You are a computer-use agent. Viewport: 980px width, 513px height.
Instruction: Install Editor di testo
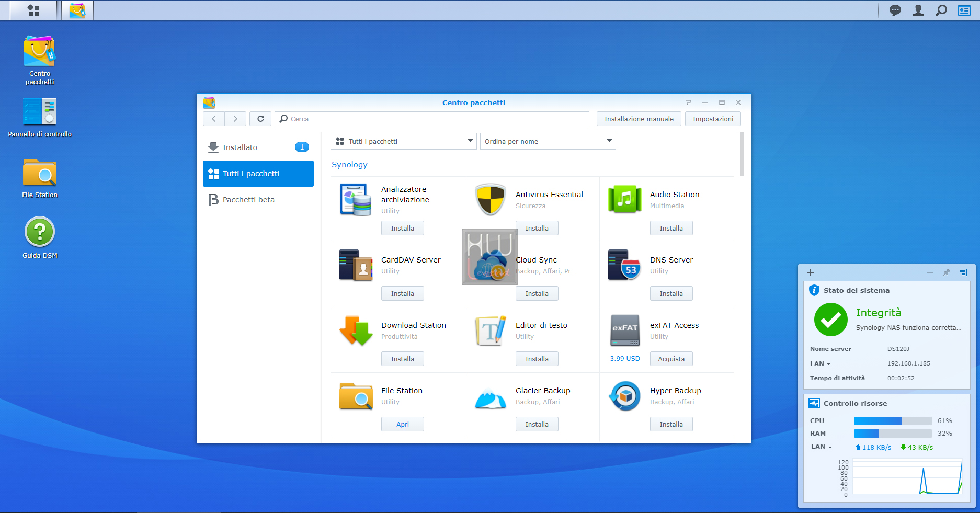click(x=537, y=359)
